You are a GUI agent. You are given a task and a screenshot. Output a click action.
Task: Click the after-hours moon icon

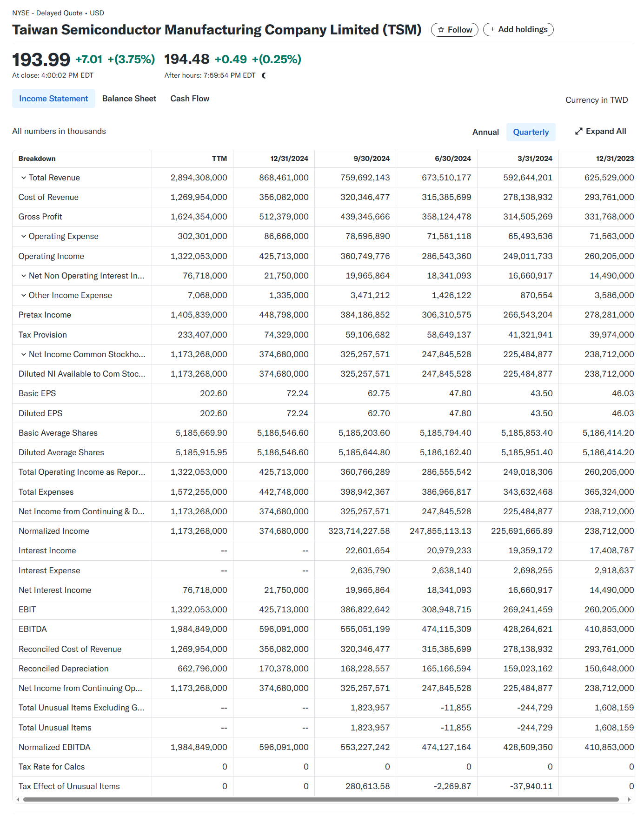coord(264,75)
